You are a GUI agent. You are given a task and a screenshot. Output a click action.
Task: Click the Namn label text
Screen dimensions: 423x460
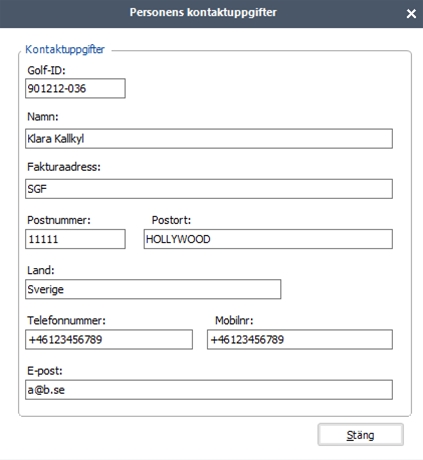click(43, 117)
